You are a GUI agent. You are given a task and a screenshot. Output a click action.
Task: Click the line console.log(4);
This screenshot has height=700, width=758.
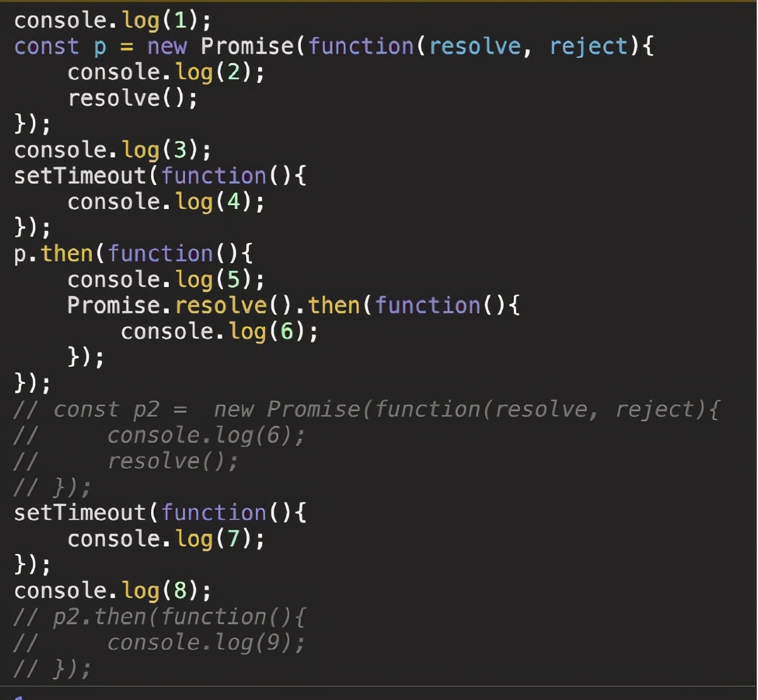[x=166, y=202]
